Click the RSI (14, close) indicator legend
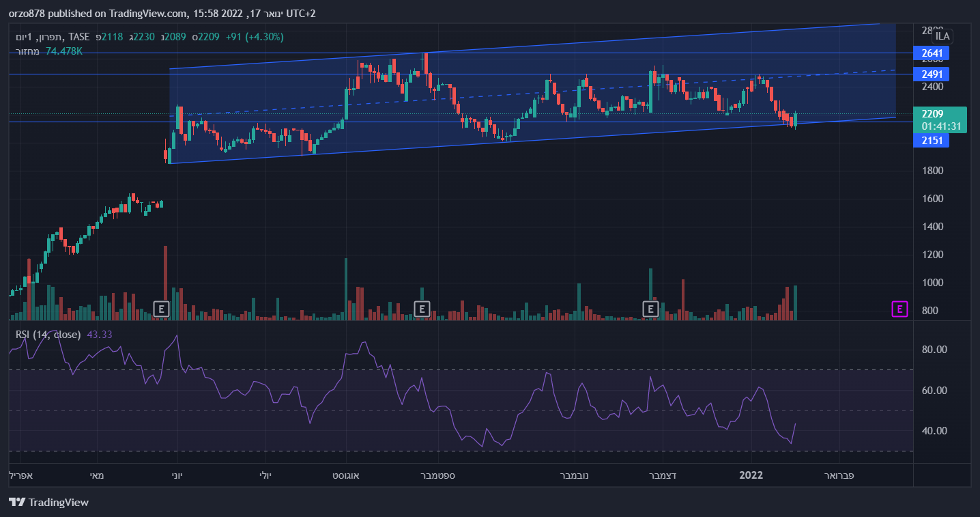This screenshot has height=517, width=980. coord(48,334)
